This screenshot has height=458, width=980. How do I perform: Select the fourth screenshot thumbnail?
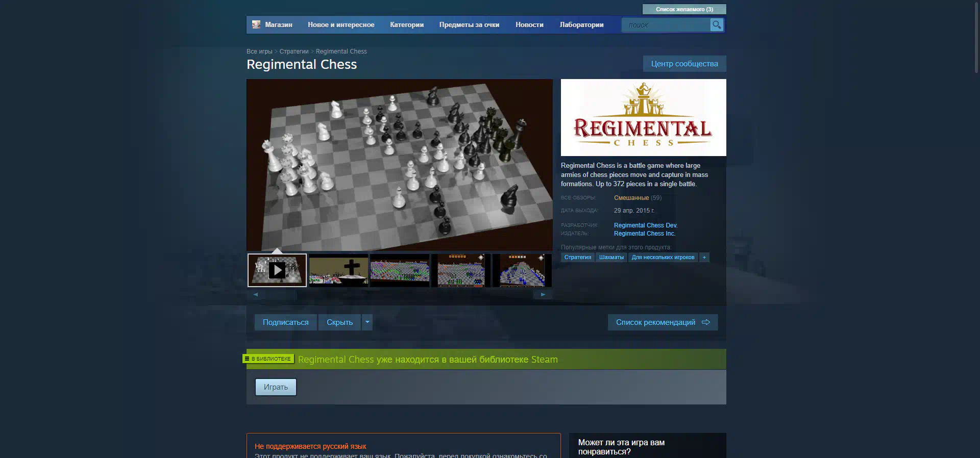(x=461, y=270)
